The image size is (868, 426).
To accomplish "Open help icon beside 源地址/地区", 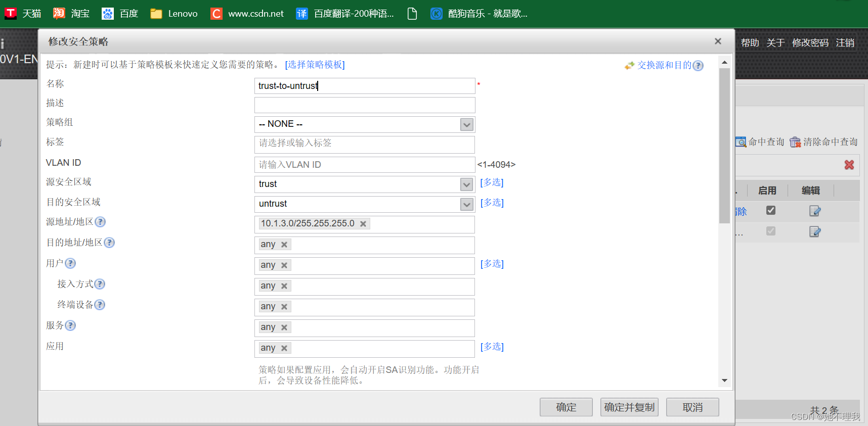I will pyautogui.click(x=100, y=222).
